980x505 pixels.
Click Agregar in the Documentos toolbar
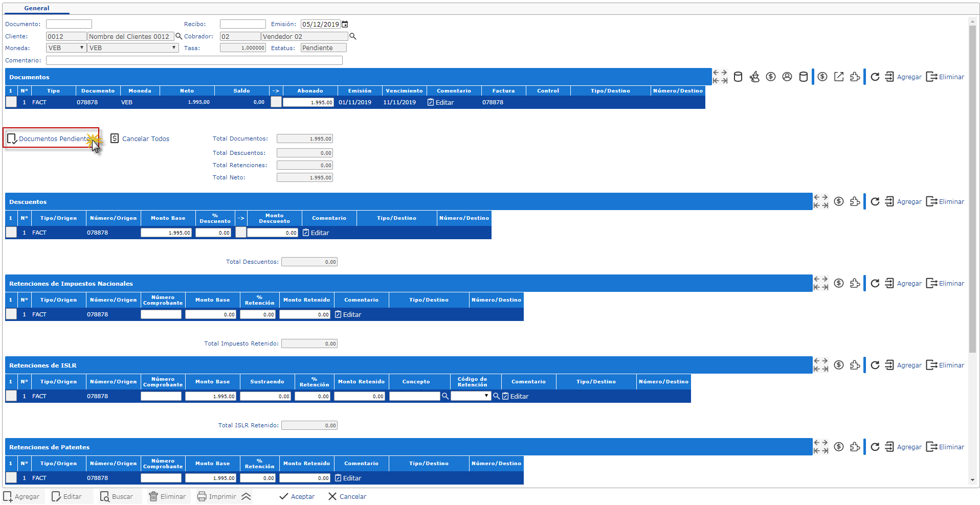[903, 77]
